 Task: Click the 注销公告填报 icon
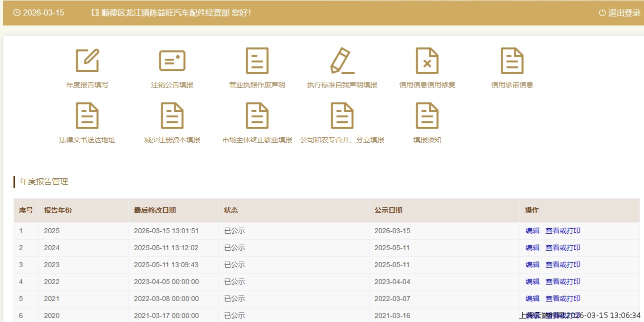pyautogui.click(x=172, y=61)
